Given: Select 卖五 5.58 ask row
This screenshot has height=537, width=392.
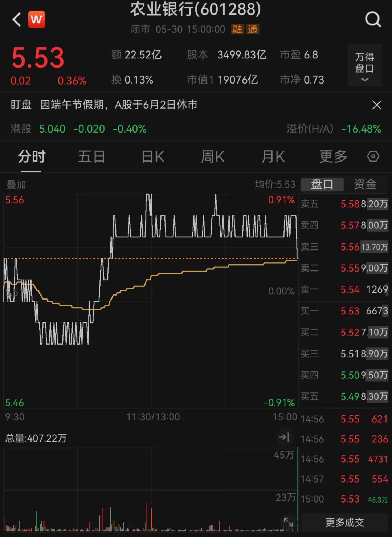Looking at the screenshot, I should pyautogui.click(x=344, y=204).
